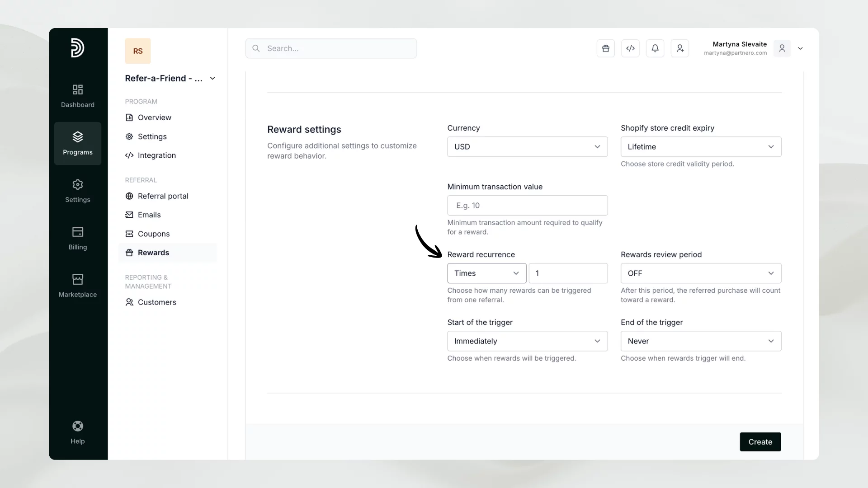Open the End of the trigger dropdown
The width and height of the screenshot is (868, 488).
point(700,341)
